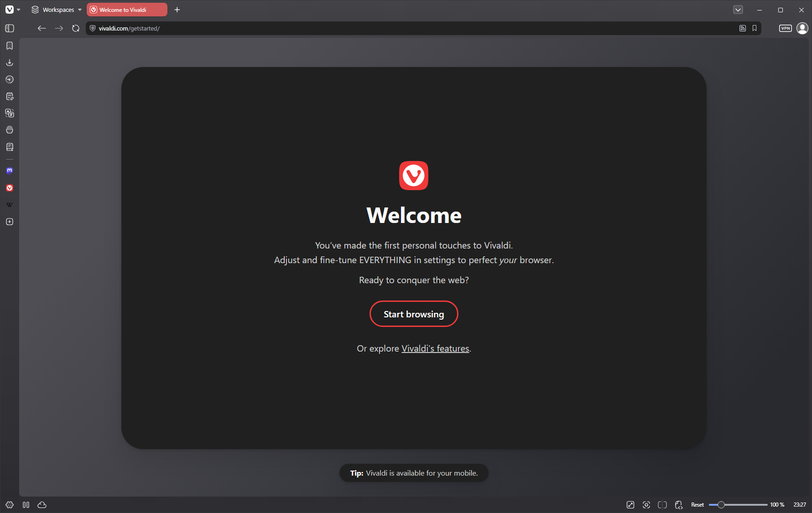Click the zoom slider in status bar

[738, 505]
